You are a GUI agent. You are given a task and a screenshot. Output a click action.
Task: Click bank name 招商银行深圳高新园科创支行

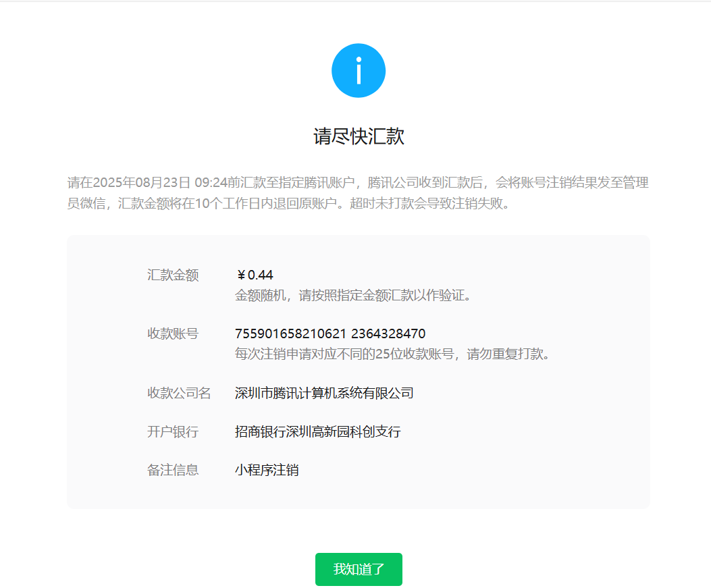coord(318,431)
